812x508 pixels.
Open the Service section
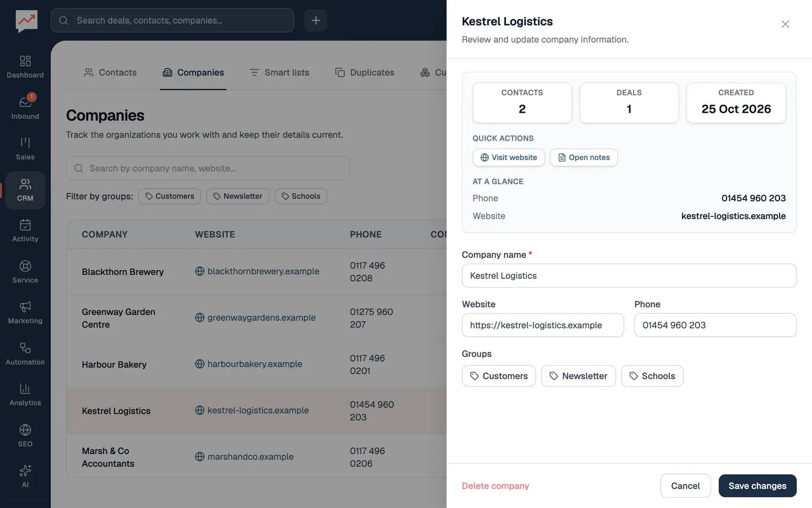tap(25, 272)
